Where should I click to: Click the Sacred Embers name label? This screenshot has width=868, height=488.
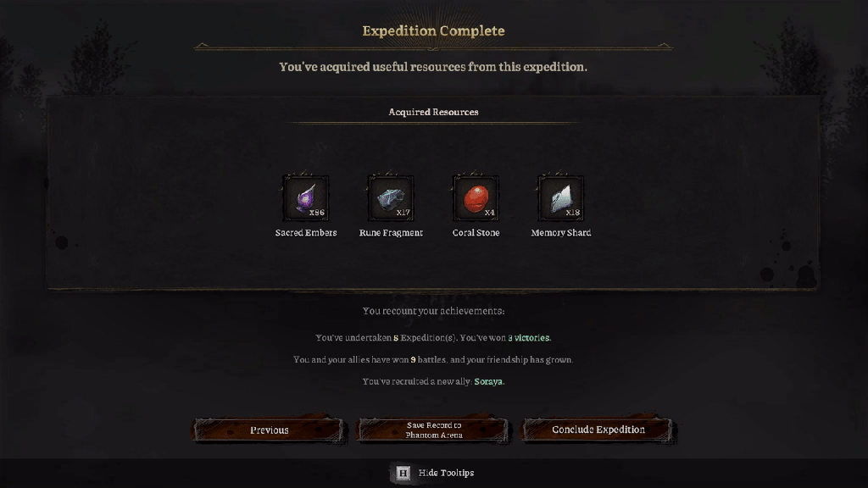306,233
